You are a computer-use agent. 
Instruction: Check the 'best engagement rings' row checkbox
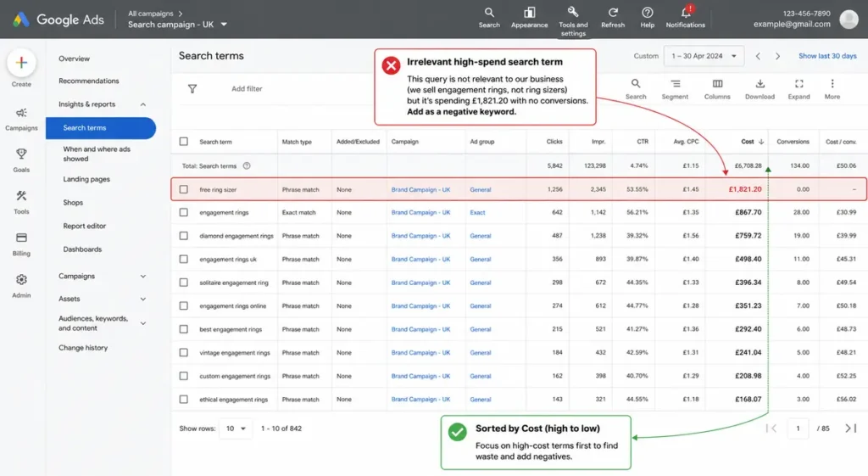click(184, 329)
